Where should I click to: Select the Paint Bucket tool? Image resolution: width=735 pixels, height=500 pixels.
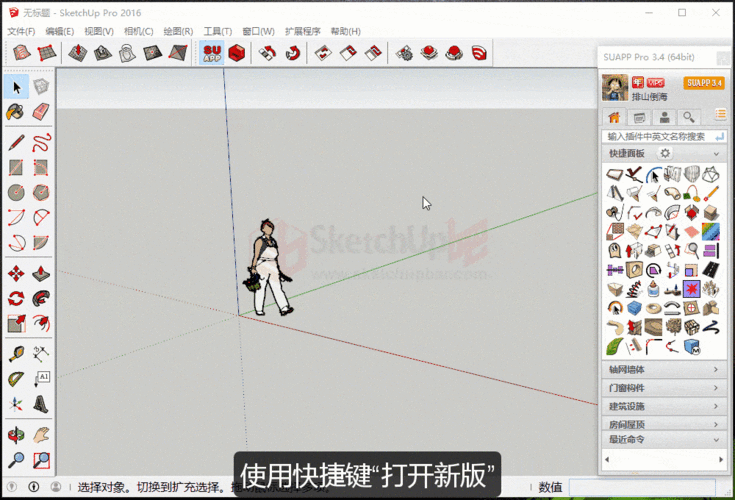16,111
